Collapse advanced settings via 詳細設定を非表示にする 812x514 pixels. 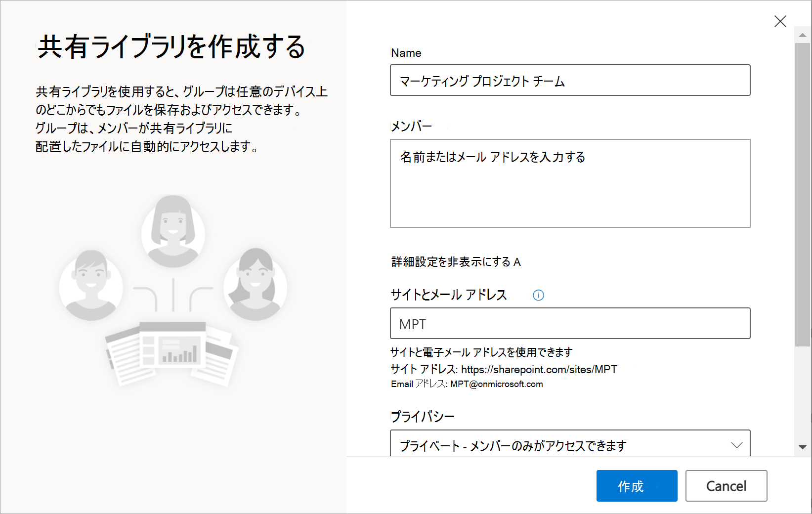(456, 262)
